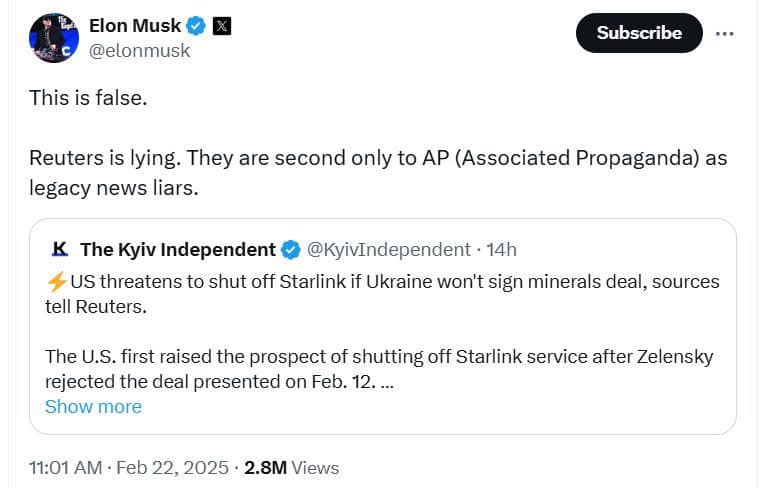Click the lightning bolt emoji in quote
The height and width of the screenshot is (488, 761).
[x=56, y=282]
